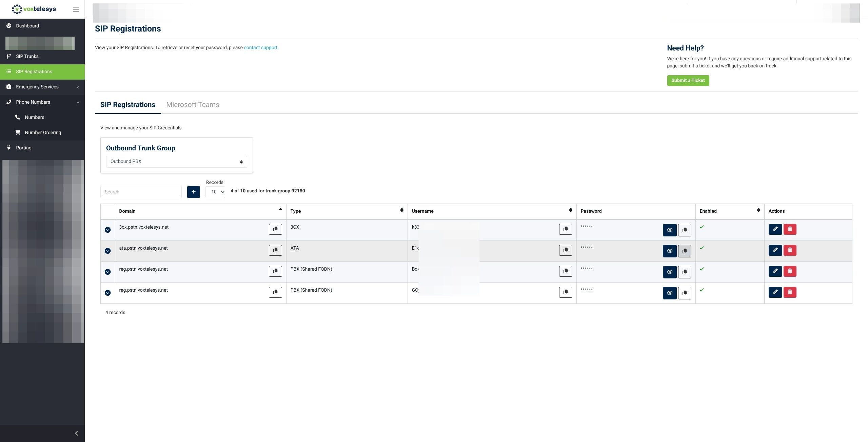Reveal password in the Box username row
This screenshot has width=868, height=442.
(670, 272)
